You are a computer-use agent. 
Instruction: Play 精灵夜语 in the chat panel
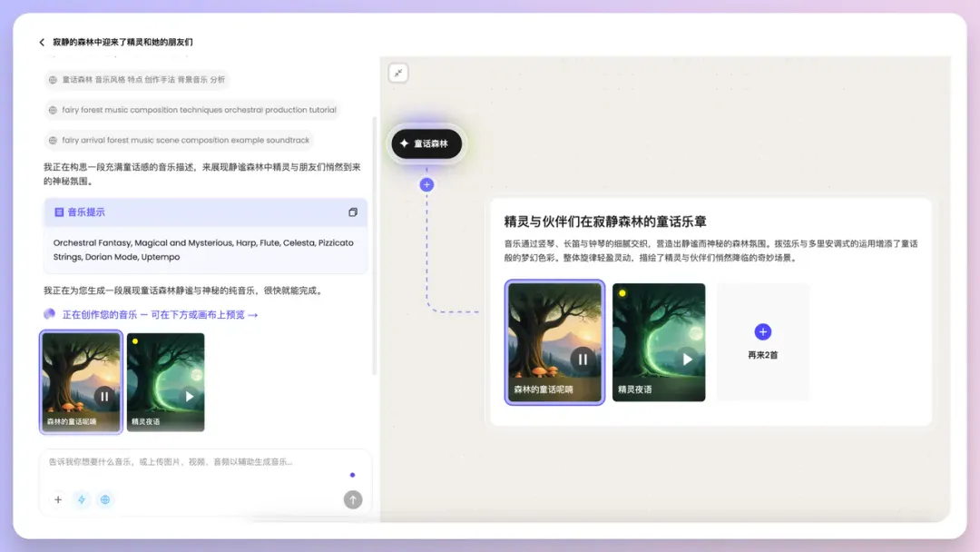190,397
